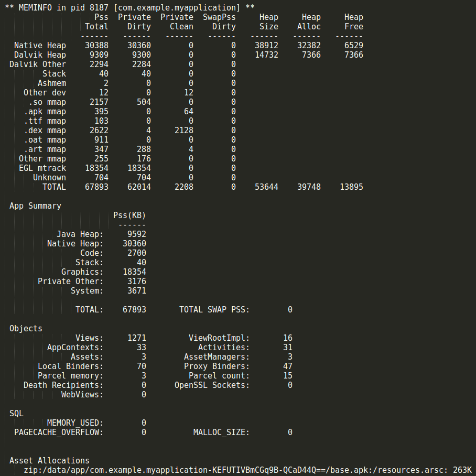Click the Activities: label
The height and width of the screenshot is (476, 476).
[224, 347]
